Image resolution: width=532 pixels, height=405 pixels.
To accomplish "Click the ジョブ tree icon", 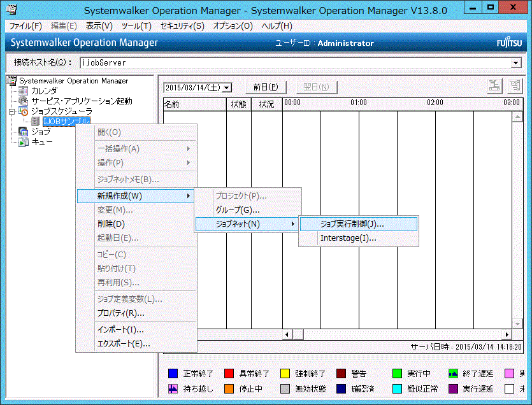I will point(24,132).
